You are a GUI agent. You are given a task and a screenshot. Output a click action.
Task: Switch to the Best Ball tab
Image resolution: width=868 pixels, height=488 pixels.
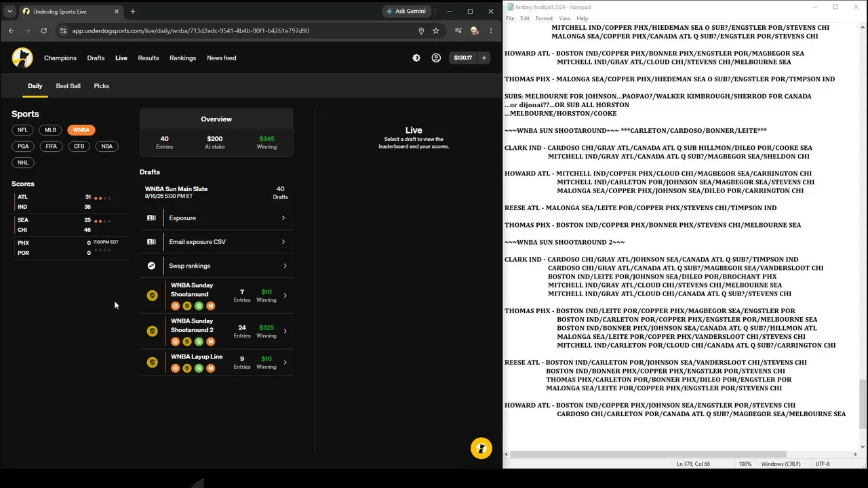click(68, 86)
